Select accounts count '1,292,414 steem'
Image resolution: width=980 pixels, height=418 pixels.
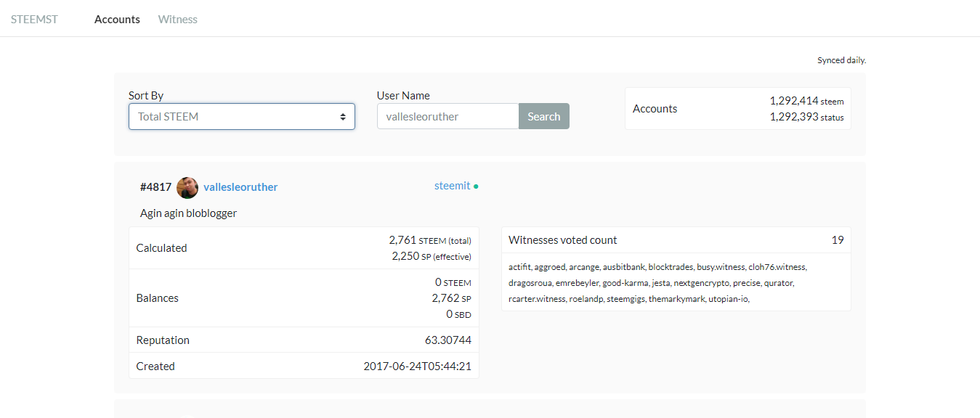(806, 101)
